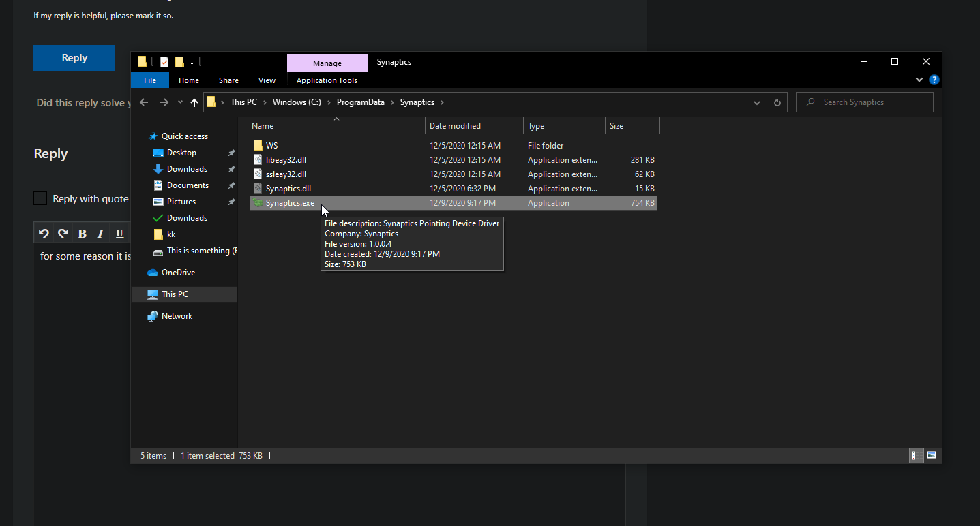The width and height of the screenshot is (980, 526).
Task: Click This PC in the address breadcrumb
Action: tap(243, 102)
